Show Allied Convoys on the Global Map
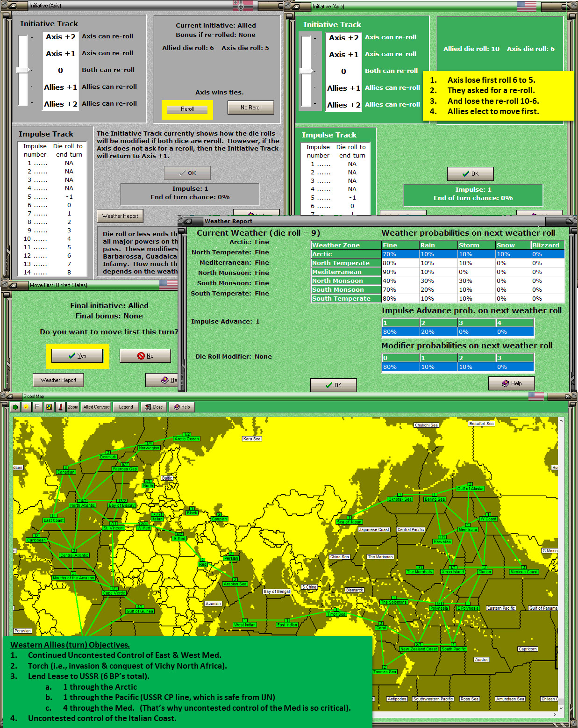 click(x=96, y=407)
